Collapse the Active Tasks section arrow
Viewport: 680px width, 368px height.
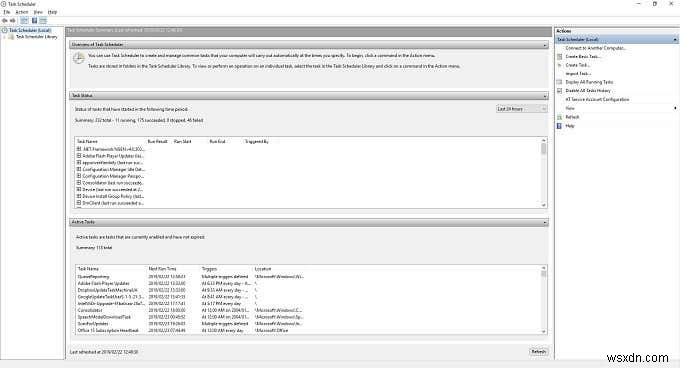(545, 222)
